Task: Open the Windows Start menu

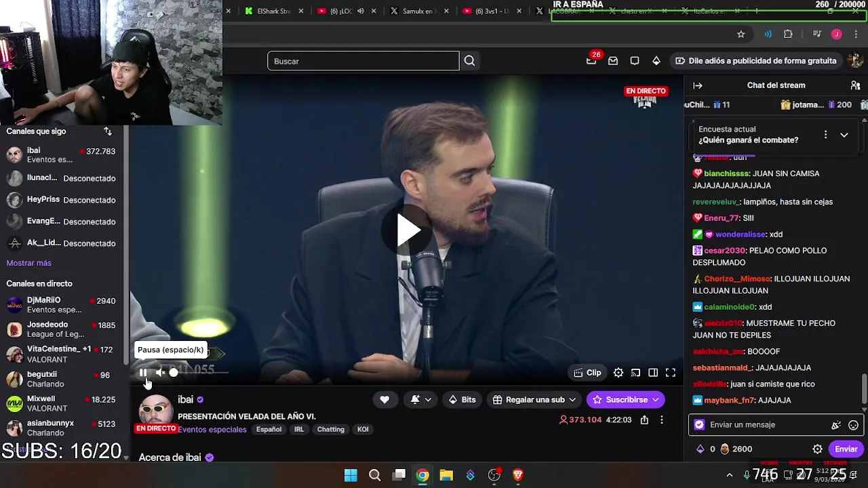Action: [x=351, y=475]
